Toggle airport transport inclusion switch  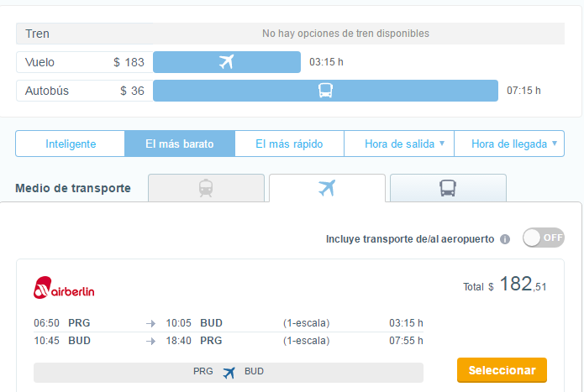(543, 238)
